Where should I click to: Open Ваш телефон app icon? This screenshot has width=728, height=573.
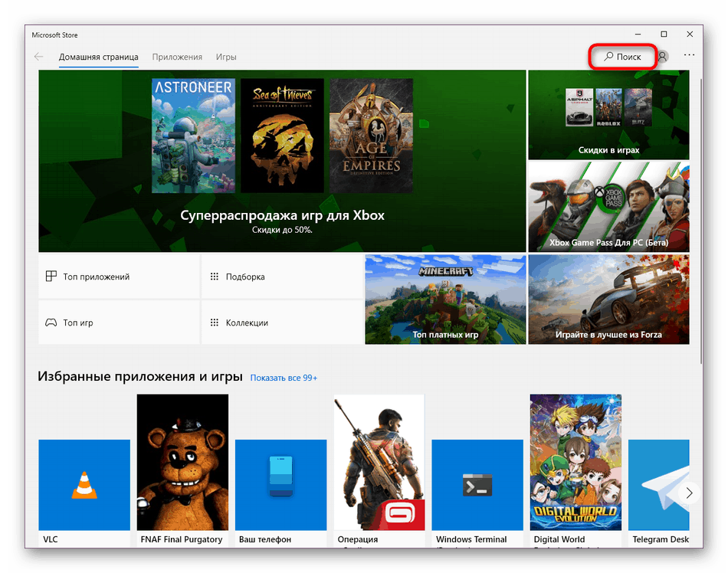coord(281,485)
